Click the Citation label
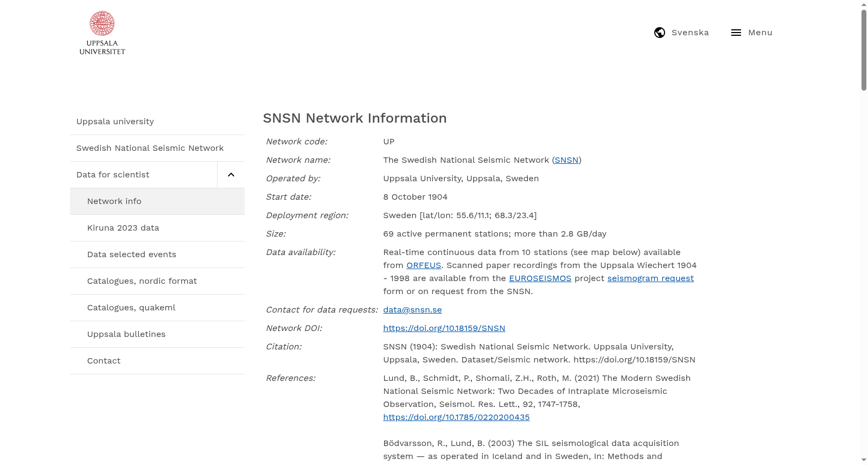 click(284, 347)
